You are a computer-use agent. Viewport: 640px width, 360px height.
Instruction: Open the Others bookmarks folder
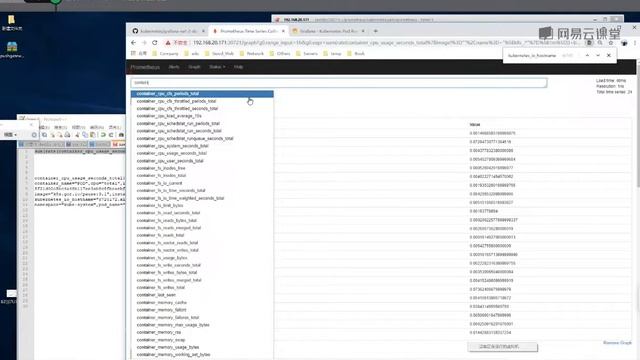(x=280, y=53)
